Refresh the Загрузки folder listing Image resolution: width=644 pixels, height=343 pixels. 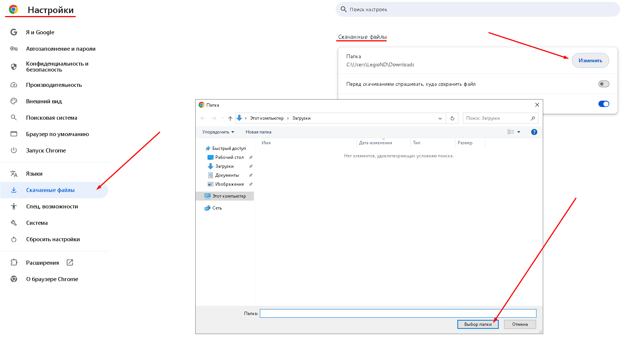pyautogui.click(x=452, y=118)
